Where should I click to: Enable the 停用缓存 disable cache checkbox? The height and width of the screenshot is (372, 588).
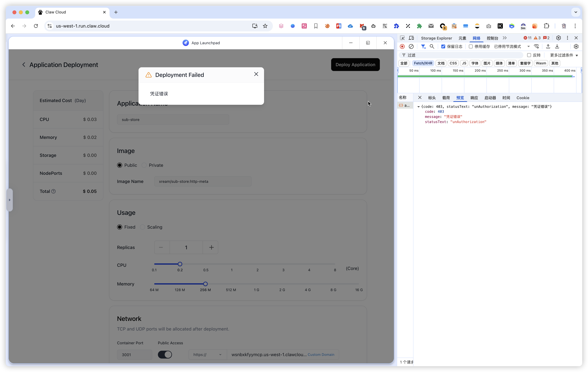point(471,46)
